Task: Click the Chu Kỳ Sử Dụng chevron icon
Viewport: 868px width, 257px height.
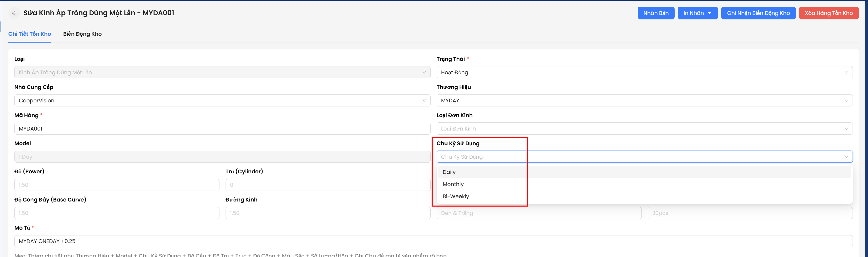Action: pyautogui.click(x=846, y=157)
